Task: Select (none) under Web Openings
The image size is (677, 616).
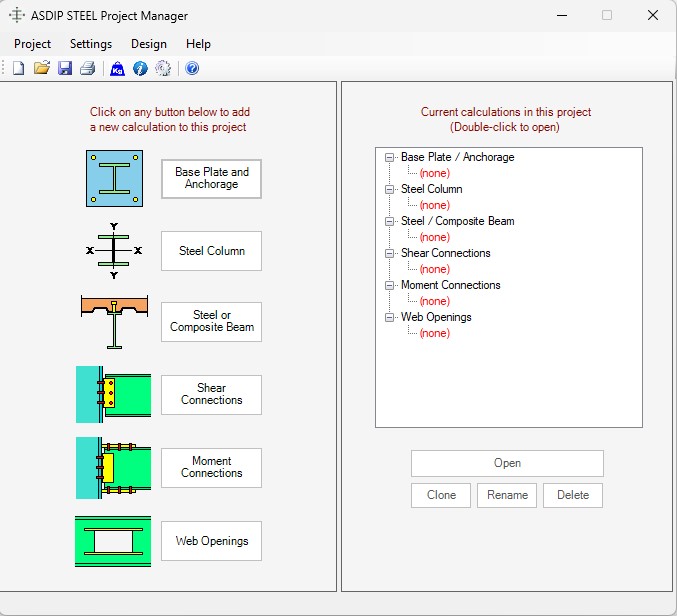Action: tap(435, 333)
